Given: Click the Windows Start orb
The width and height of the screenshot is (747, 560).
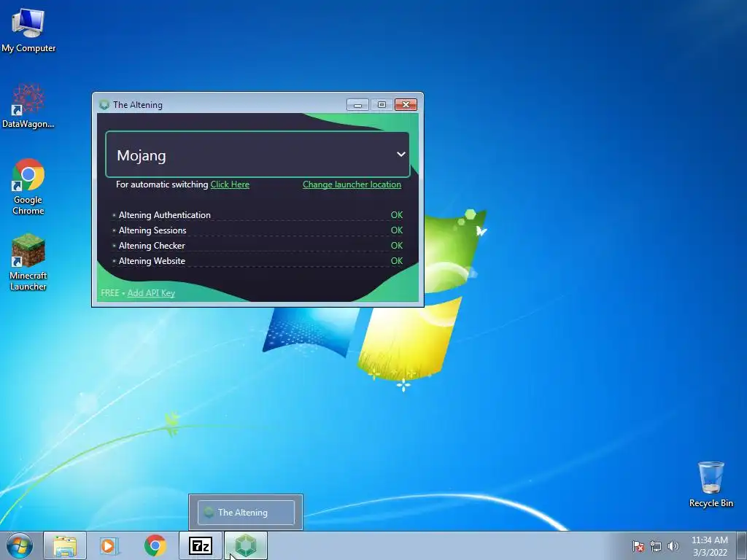Looking at the screenshot, I should click(20, 545).
